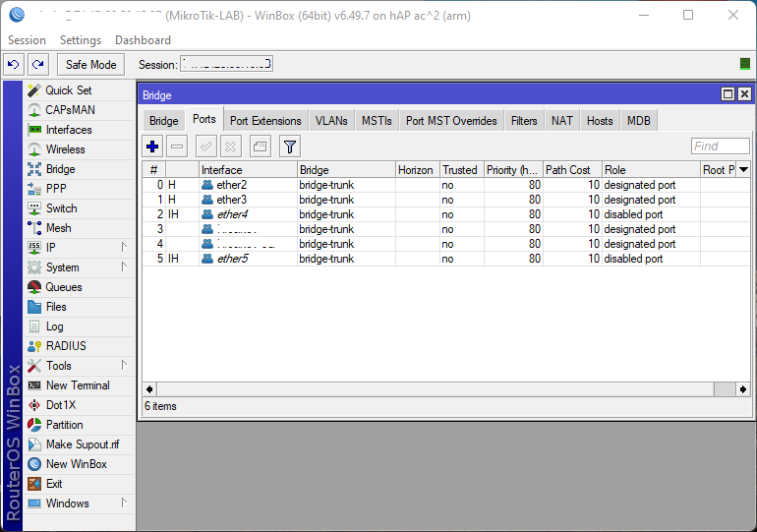Click Make Supout.rif in sidebar
Screen dimensions: 757x532
[x=80, y=444]
